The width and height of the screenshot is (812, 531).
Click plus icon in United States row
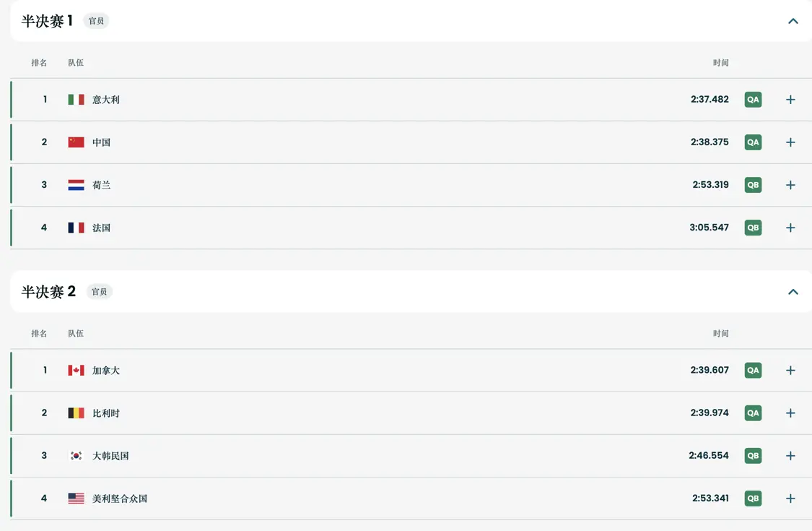point(790,498)
